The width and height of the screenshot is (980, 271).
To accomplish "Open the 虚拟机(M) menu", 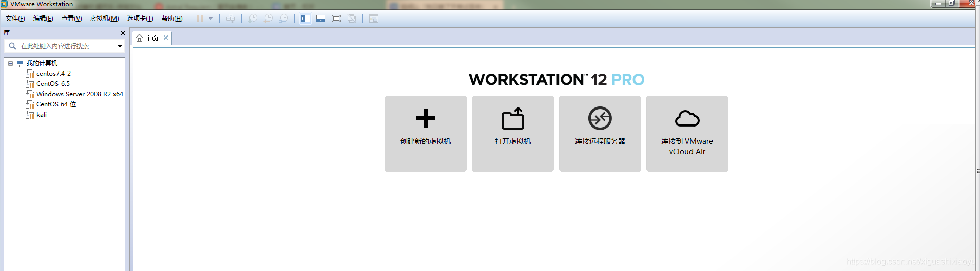I will click(104, 19).
